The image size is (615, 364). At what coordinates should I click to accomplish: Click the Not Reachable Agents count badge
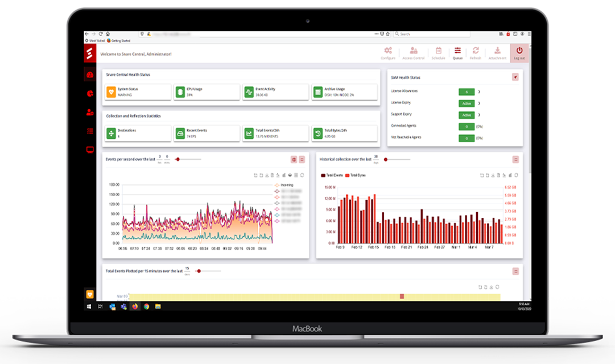pos(467,138)
